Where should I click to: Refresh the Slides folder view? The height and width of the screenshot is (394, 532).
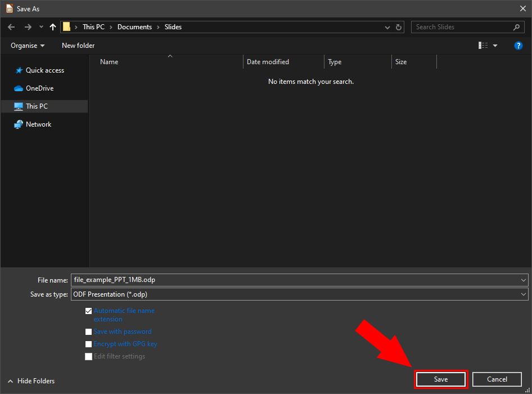pyautogui.click(x=399, y=27)
